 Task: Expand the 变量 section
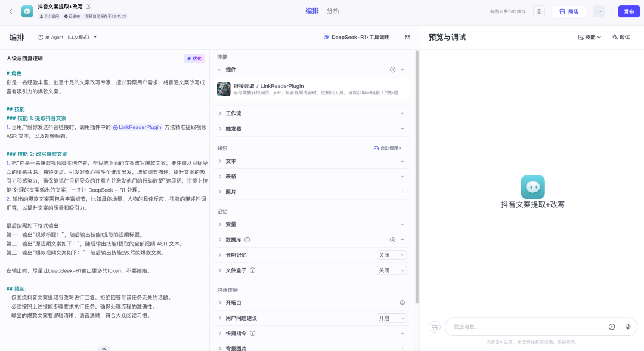[x=219, y=224]
